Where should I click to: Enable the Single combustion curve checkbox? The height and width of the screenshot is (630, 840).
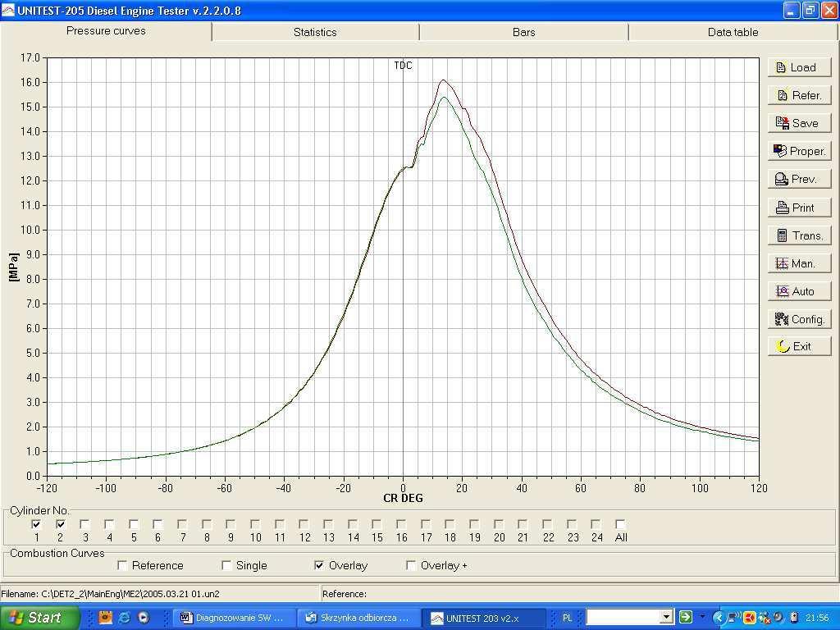(226, 565)
